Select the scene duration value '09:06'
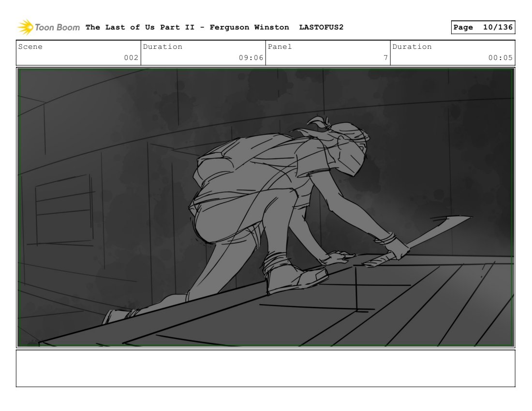 [251, 58]
